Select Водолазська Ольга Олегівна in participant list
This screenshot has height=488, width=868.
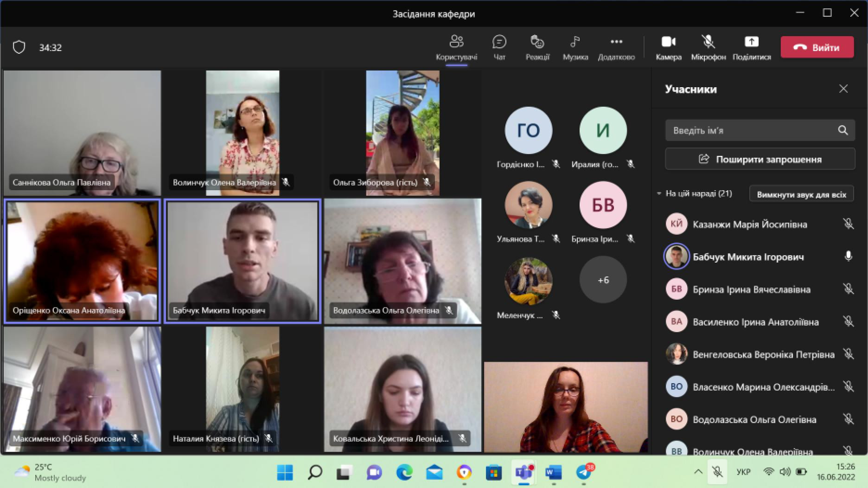[x=760, y=419]
